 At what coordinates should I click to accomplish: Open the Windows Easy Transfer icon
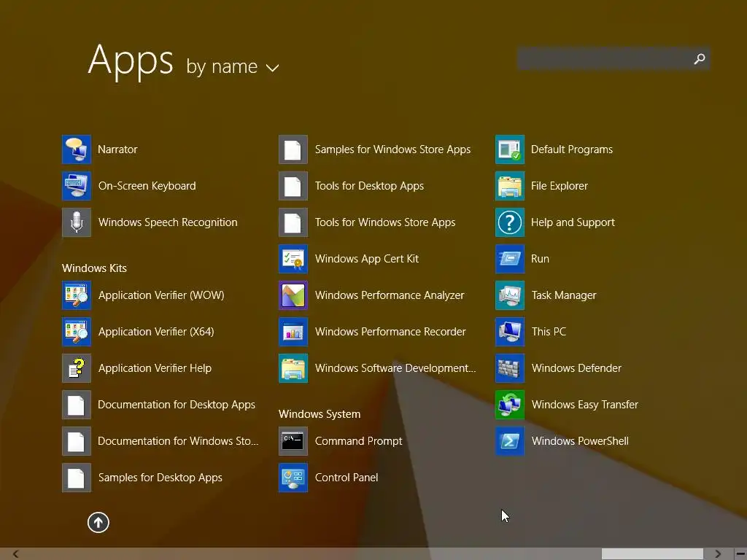coord(510,405)
